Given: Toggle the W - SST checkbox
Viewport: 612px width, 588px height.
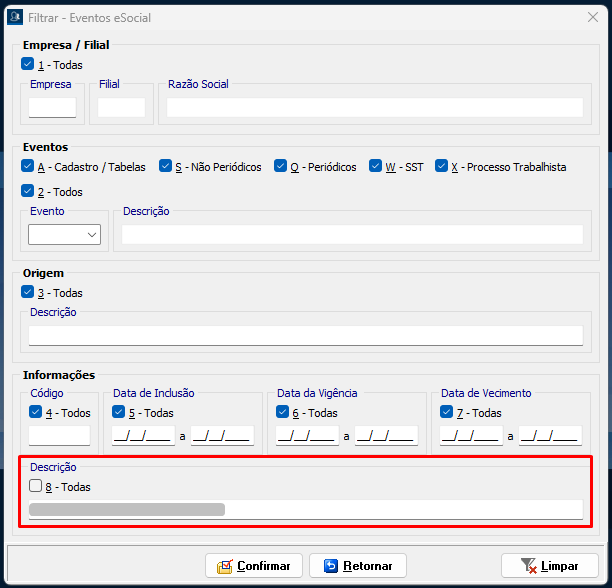Looking at the screenshot, I should [376, 167].
